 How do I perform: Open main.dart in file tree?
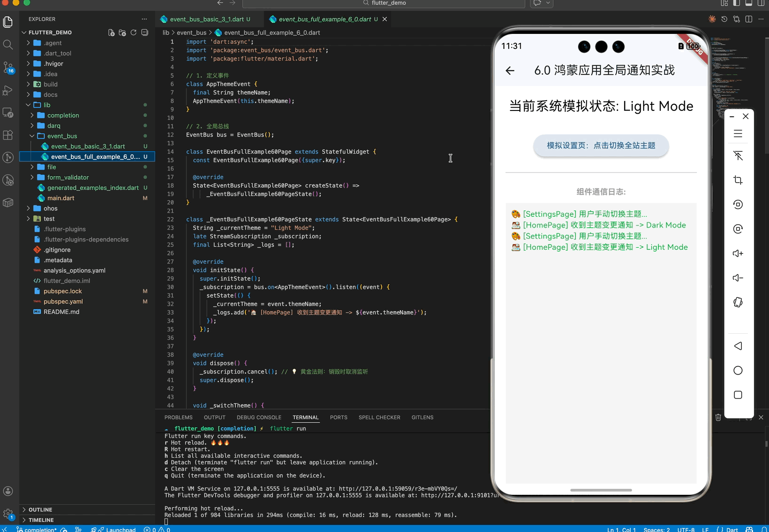87,198
